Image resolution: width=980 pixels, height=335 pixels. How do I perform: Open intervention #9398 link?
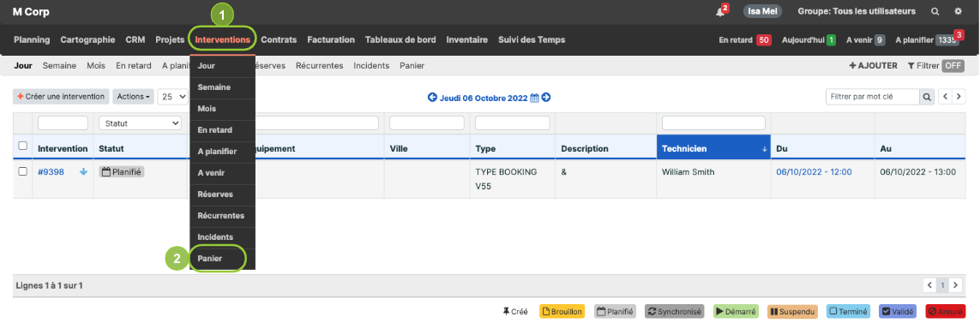(51, 172)
